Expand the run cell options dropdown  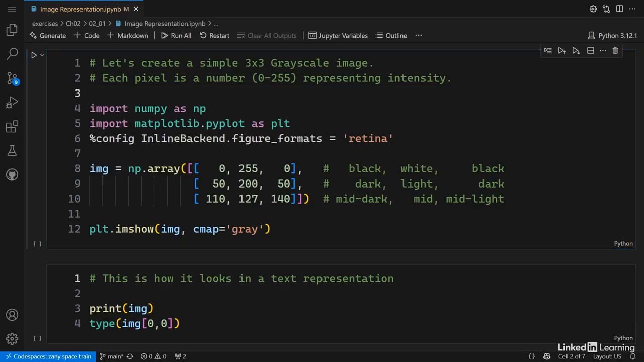point(42,55)
